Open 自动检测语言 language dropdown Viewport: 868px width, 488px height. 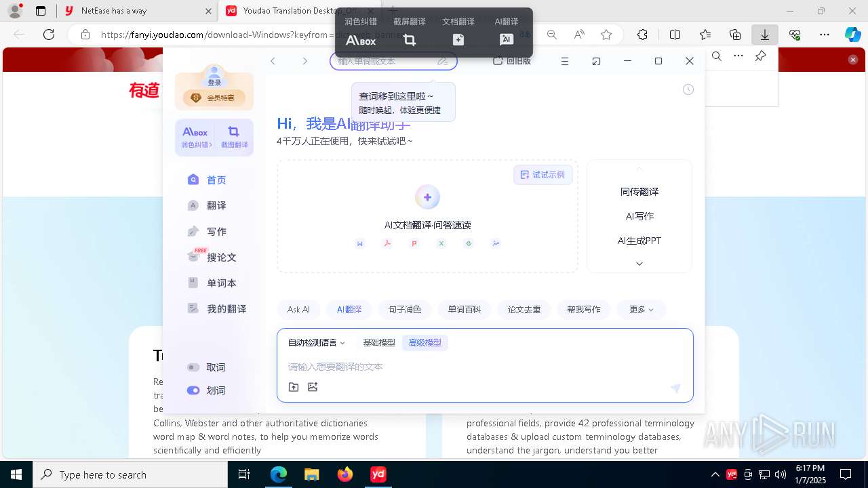(x=317, y=343)
